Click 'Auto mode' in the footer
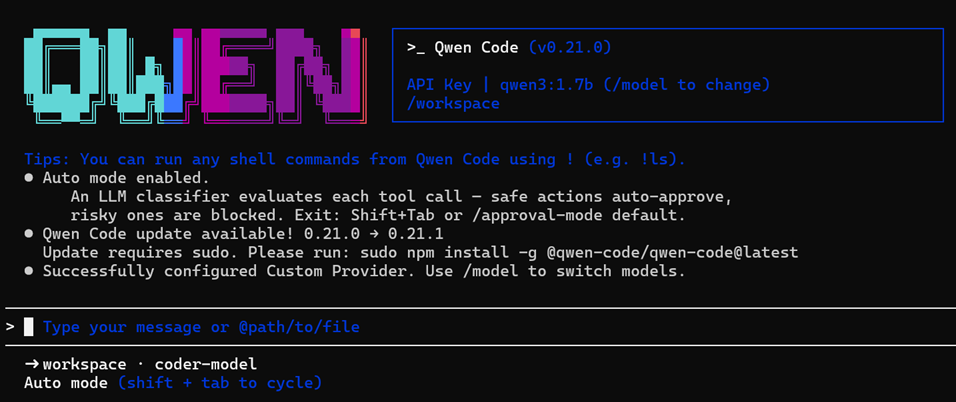The width and height of the screenshot is (956, 402). [66, 383]
